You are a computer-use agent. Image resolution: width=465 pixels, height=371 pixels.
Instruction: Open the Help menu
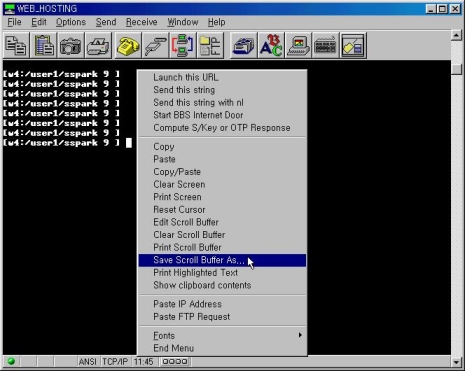pyautogui.click(x=217, y=22)
